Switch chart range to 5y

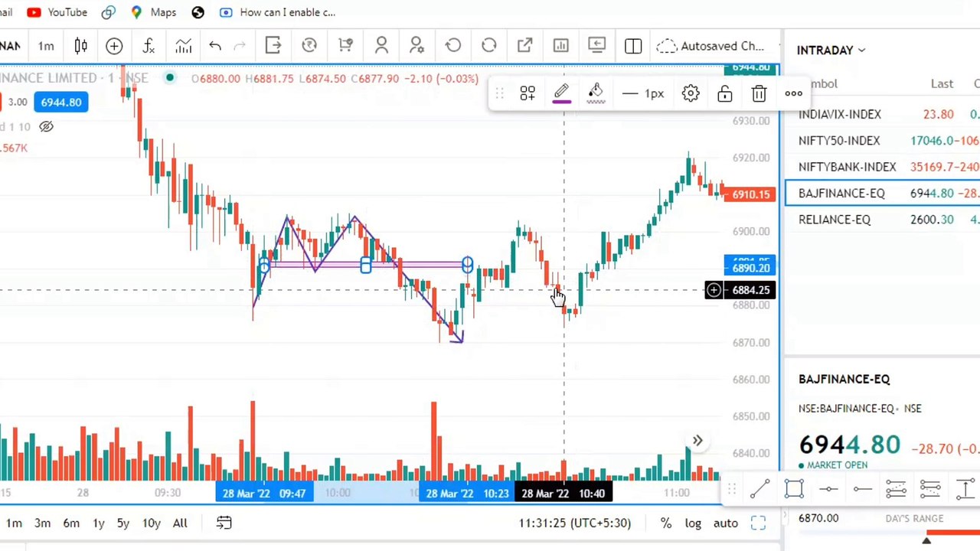[x=123, y=523]
